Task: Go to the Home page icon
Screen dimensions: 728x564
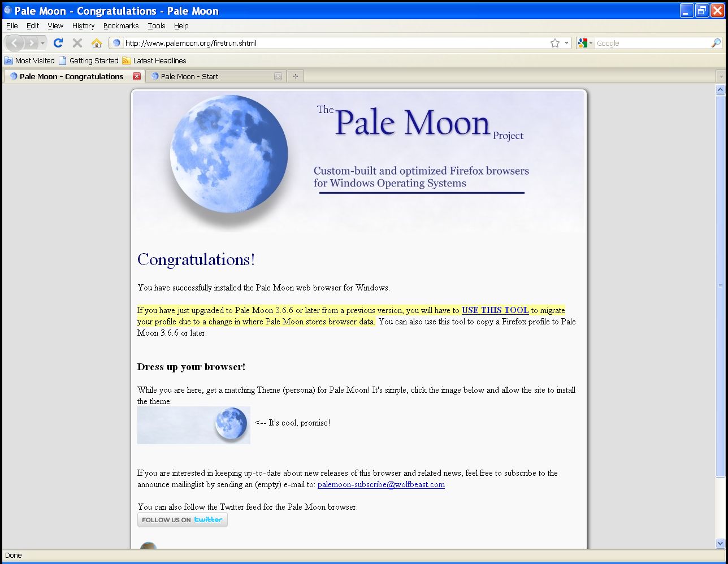Action: pos(97,43)
